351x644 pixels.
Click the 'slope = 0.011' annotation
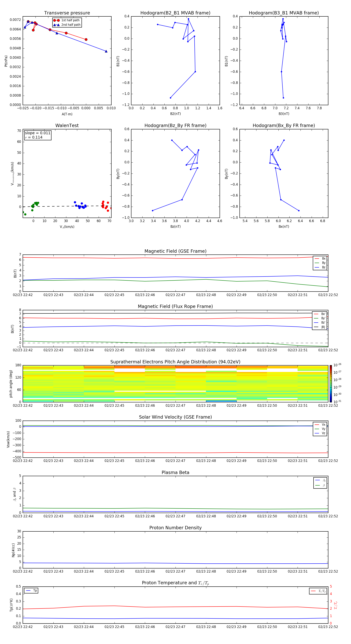(x=37, y=133)
